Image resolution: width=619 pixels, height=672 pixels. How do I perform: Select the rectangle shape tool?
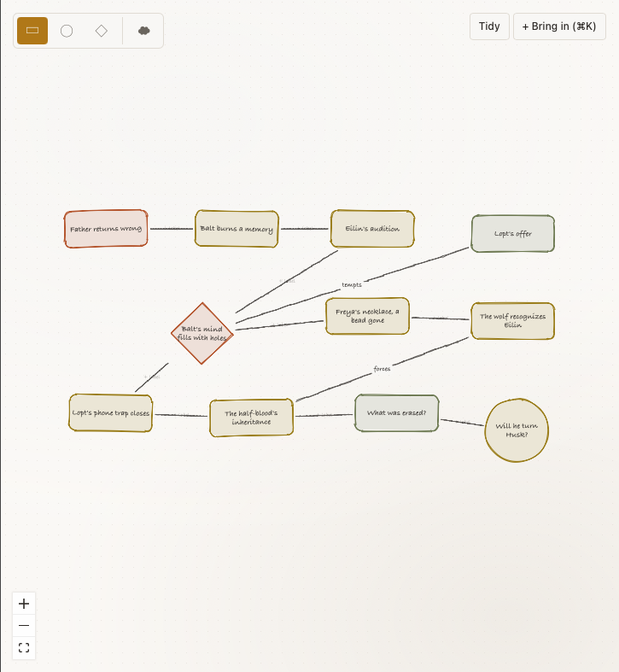coord(32,31)
